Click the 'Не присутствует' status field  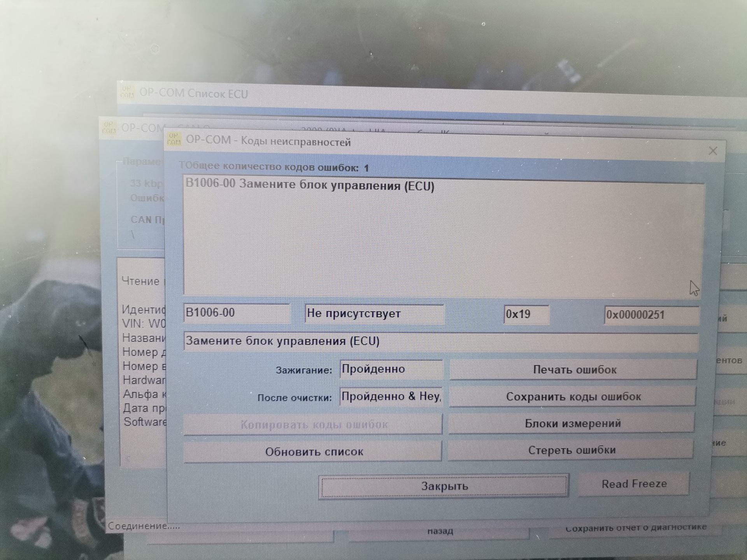click(374, 314)
